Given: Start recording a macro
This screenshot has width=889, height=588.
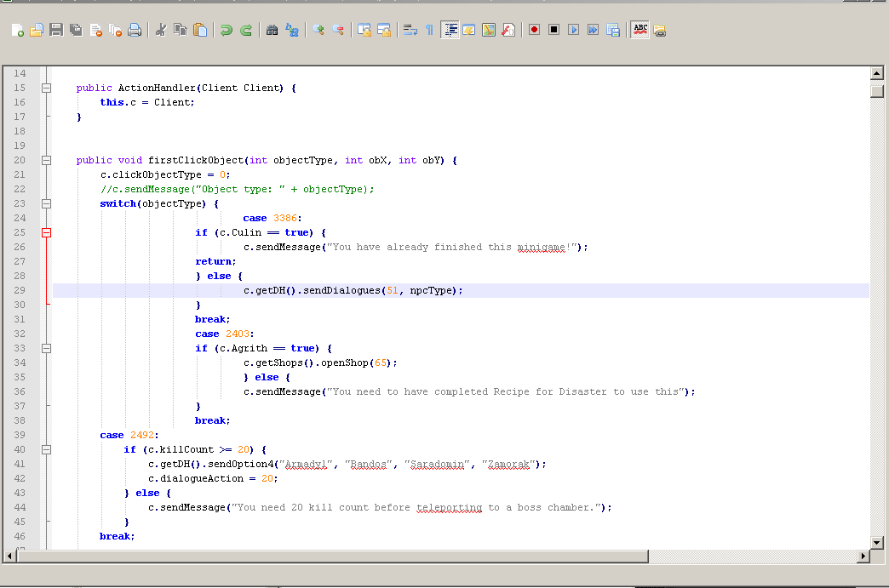Looking at the screenshot, I should tap(534, 30).
